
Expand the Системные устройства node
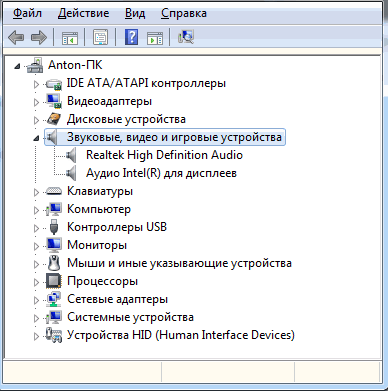36,318
